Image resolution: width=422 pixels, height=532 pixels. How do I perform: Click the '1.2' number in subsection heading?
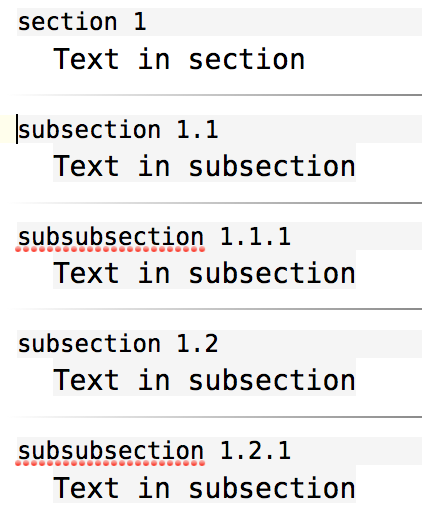click(x=197, y=343)
